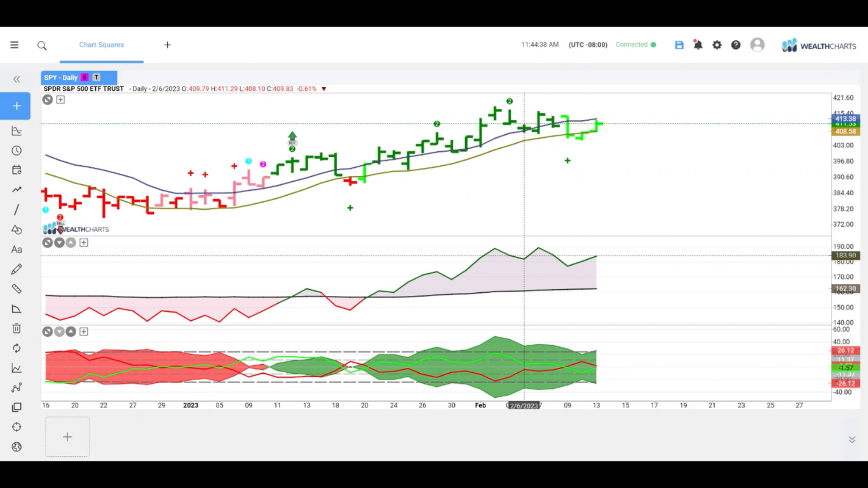Click the green BUY arrow signal marker
This screenshot has height=488, width=868.
[x=292, y=138]
